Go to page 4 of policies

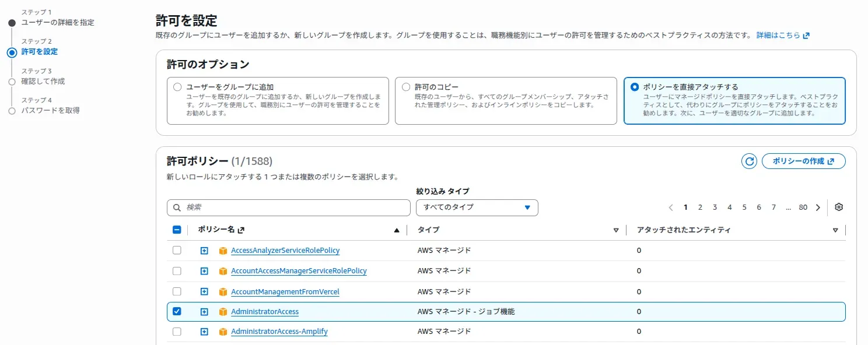pos(729,207)
